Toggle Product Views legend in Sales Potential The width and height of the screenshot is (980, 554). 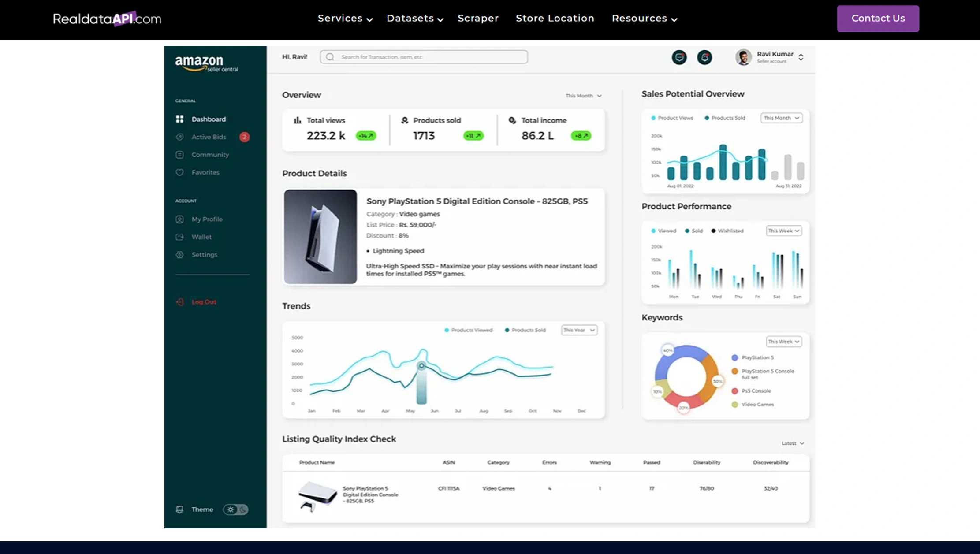pyautogui.click(x=672, y=118)
